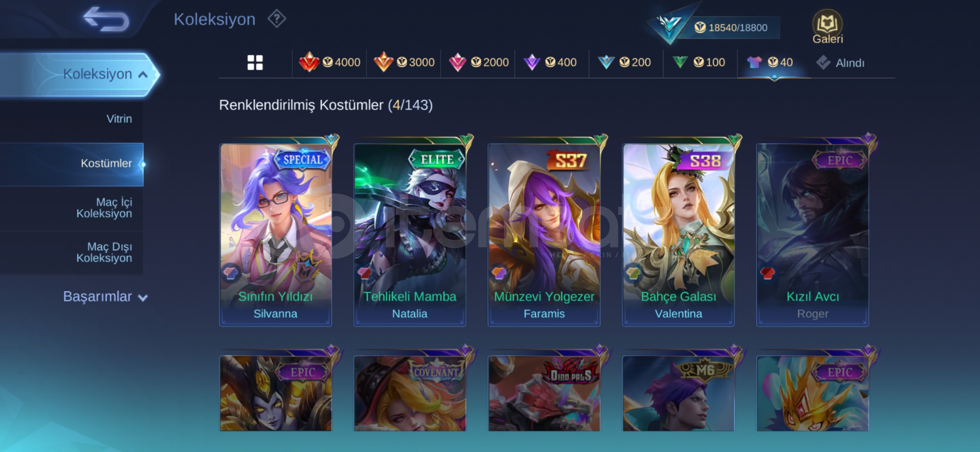
Task: Filter by the 2000 point pink emblem
Action: 478,62
